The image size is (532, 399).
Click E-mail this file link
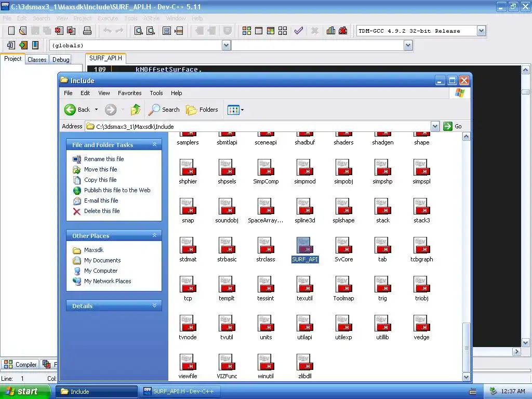pos(101,201)
